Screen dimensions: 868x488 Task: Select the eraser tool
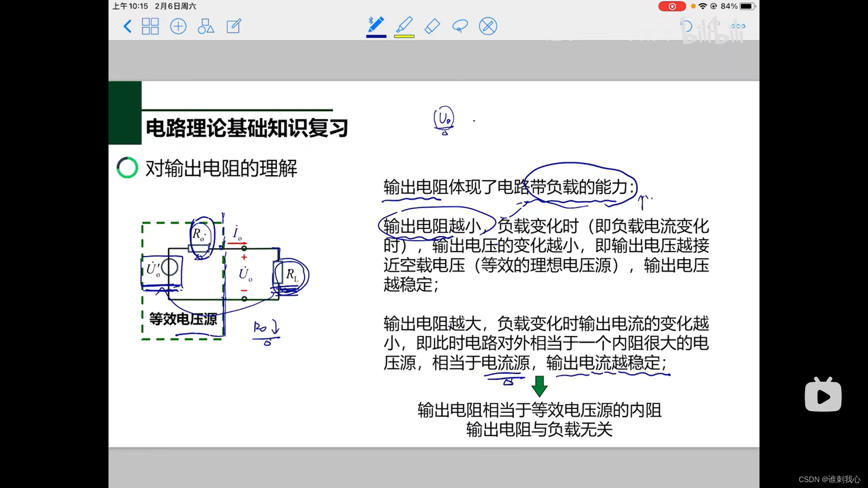[x=432, y=26]
